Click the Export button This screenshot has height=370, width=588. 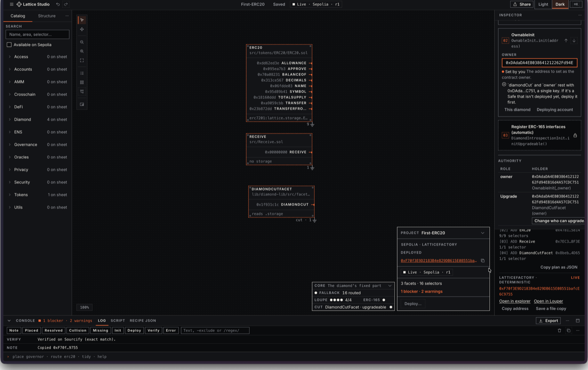pyautogui.click(x=548, y=321)
